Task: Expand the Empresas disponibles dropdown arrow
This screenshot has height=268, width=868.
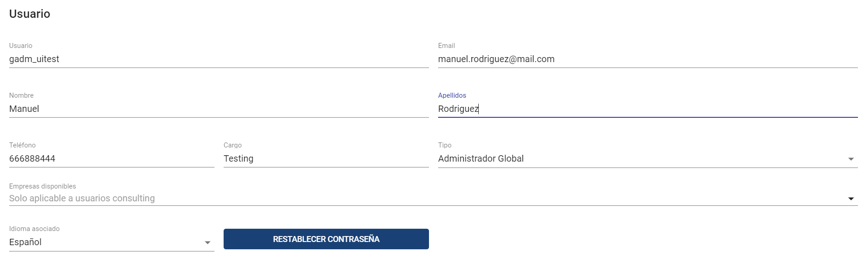Action: 851,199
